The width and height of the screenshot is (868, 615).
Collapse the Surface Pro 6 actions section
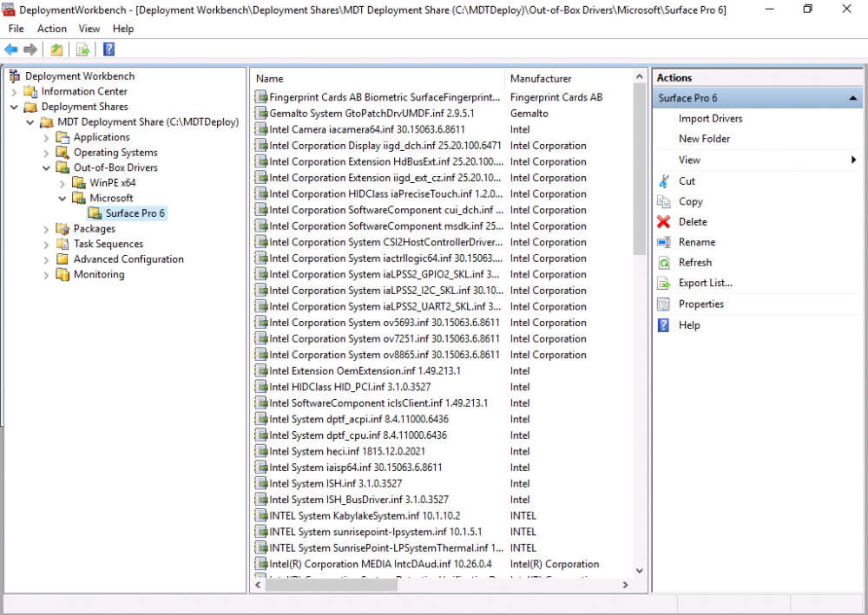click(x=853, y=98)
